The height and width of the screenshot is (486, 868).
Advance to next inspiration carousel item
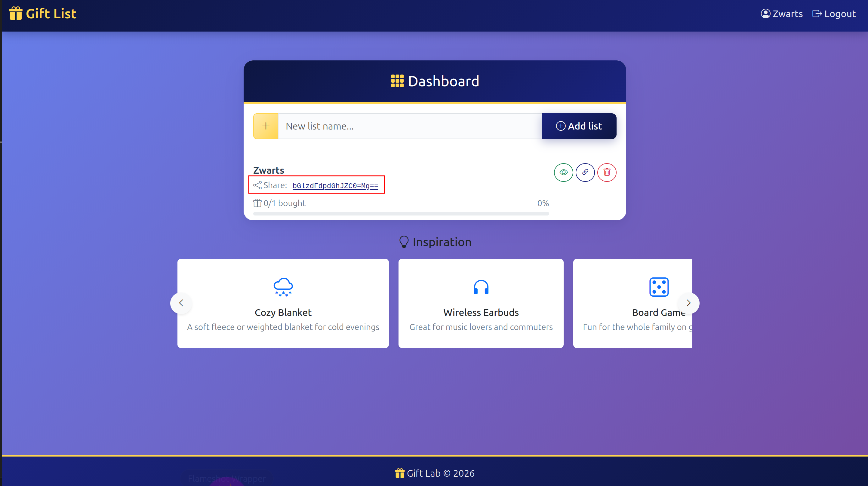click(x=688, y=303)
